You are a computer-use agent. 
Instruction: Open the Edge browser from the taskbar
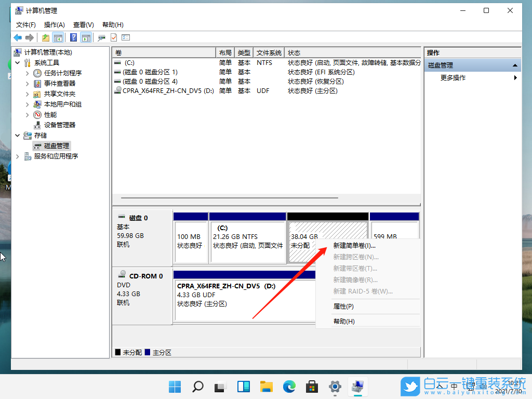(289, 387)
